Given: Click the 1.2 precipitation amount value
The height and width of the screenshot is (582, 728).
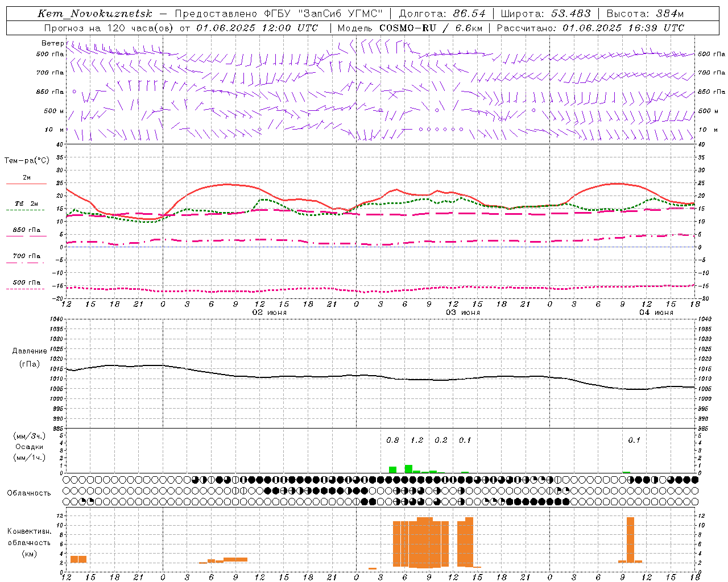Looking at the screenshot, I should [417, 440].
